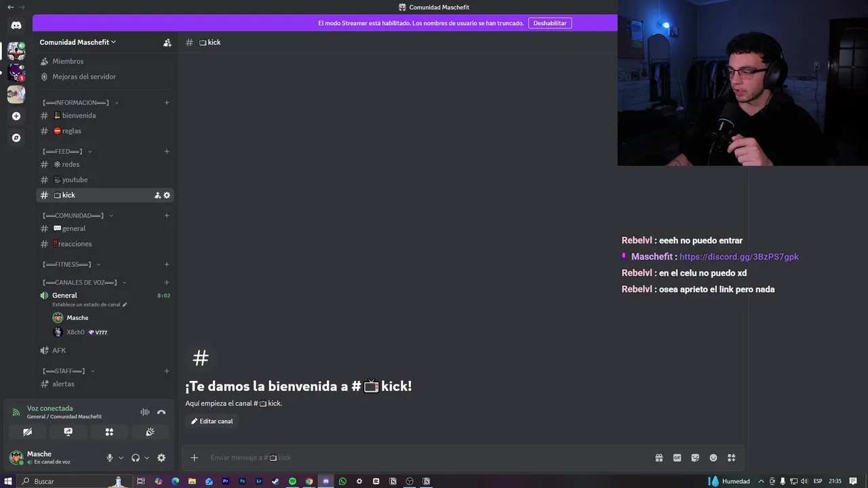
Task: Join the AFK voice channel
Action: pos(104,350)
